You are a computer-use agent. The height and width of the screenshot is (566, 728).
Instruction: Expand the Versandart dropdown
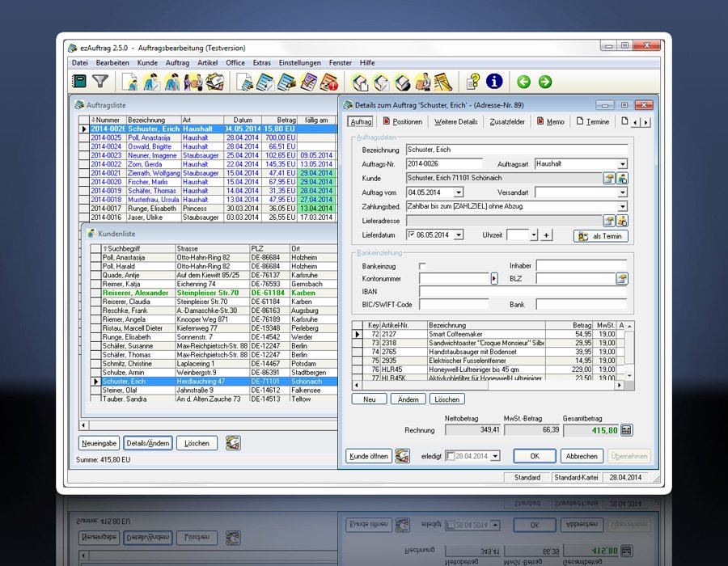pos(621,192)
